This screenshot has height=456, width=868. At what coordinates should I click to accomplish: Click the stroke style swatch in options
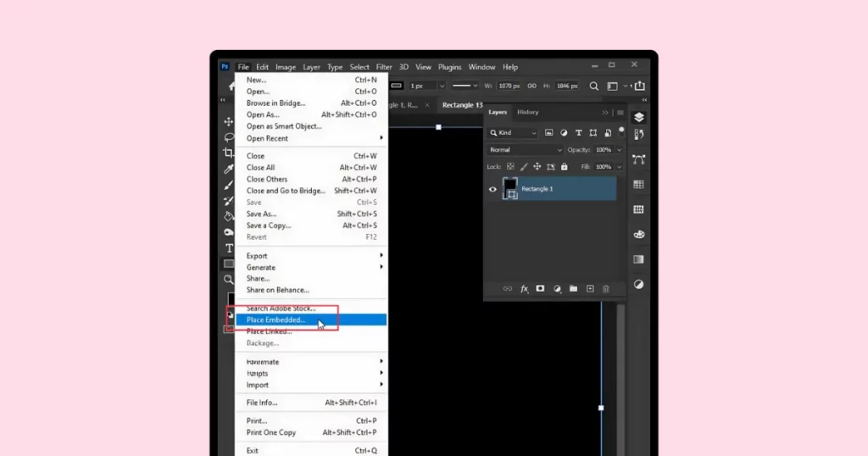tap(397, 86)
